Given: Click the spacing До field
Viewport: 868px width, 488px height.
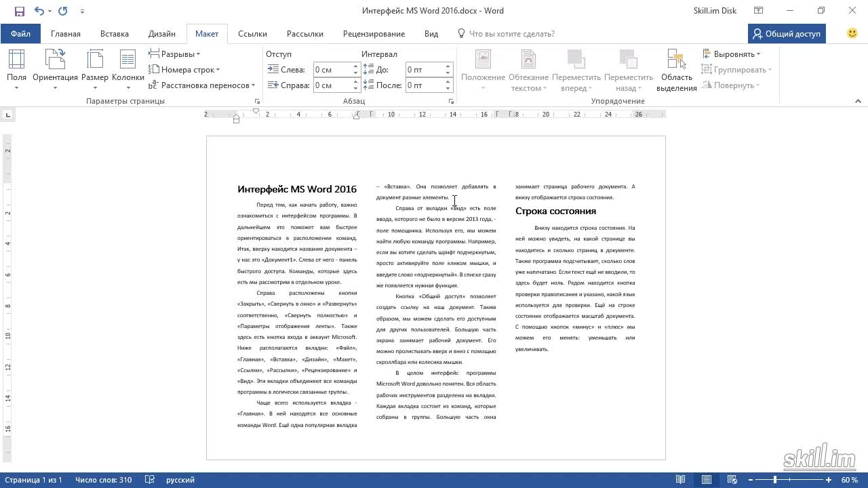Looking at the screenshot, I should click(x=425, y=70).
